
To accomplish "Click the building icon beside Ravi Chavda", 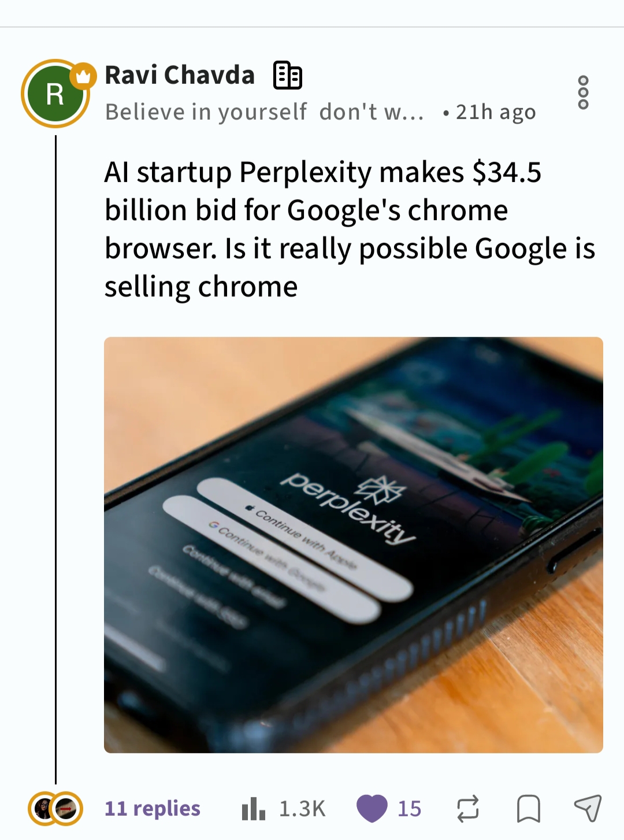I will tap(287, 76).
